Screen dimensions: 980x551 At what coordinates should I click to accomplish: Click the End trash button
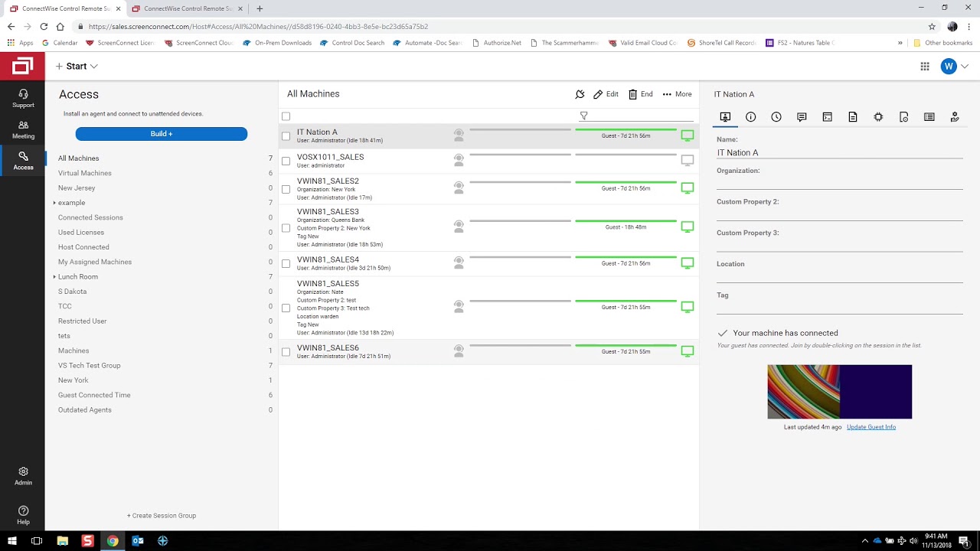pos(641,94)
